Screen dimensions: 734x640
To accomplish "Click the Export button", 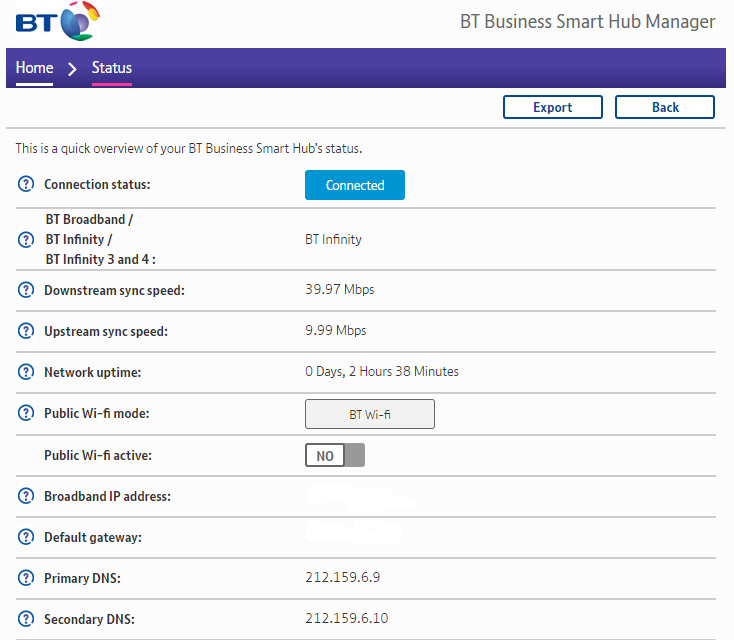I will [552, 108].
